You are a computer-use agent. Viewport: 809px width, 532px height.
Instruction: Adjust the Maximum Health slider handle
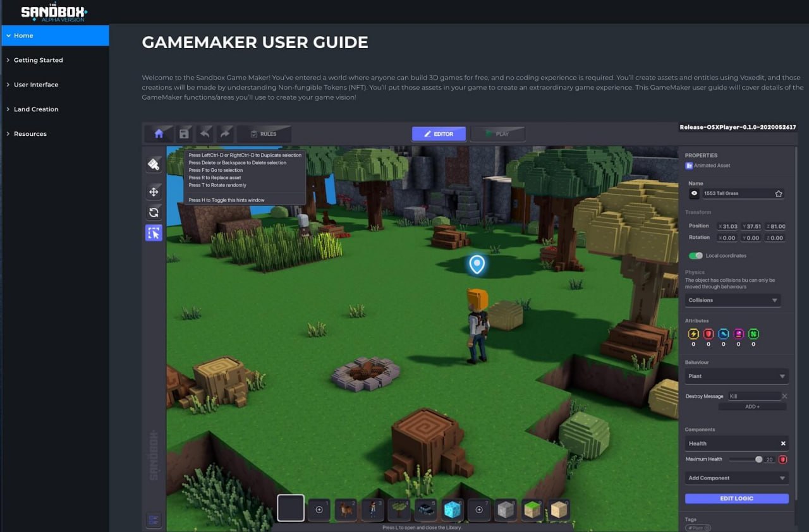758,459
